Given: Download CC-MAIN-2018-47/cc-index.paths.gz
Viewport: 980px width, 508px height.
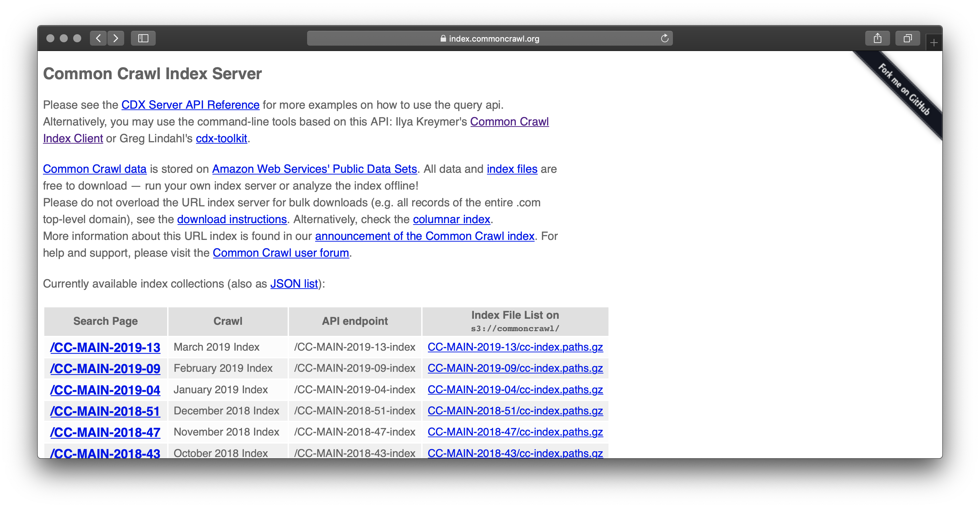Looking at the screenshot, I should coord(515,432).
